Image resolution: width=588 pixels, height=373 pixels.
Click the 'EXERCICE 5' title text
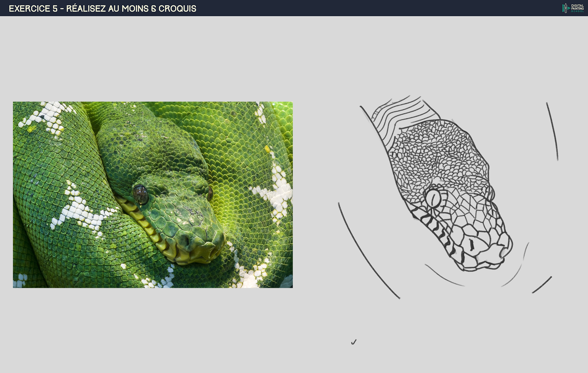pos(33,9)
